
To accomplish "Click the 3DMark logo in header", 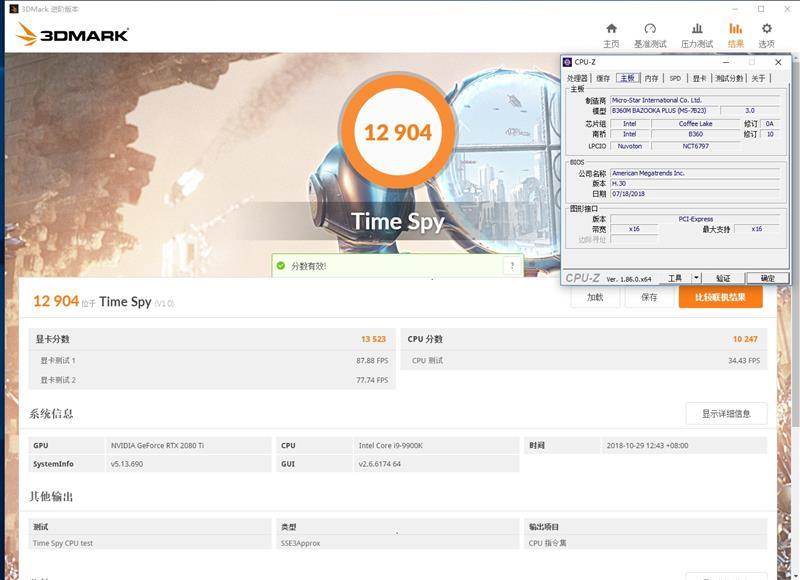I will (72, 35).
